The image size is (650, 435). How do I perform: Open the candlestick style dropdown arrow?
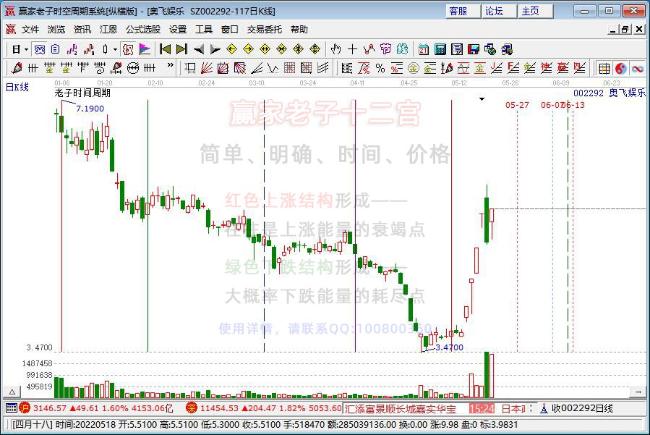pyautogui.click(x=115, y=50)
